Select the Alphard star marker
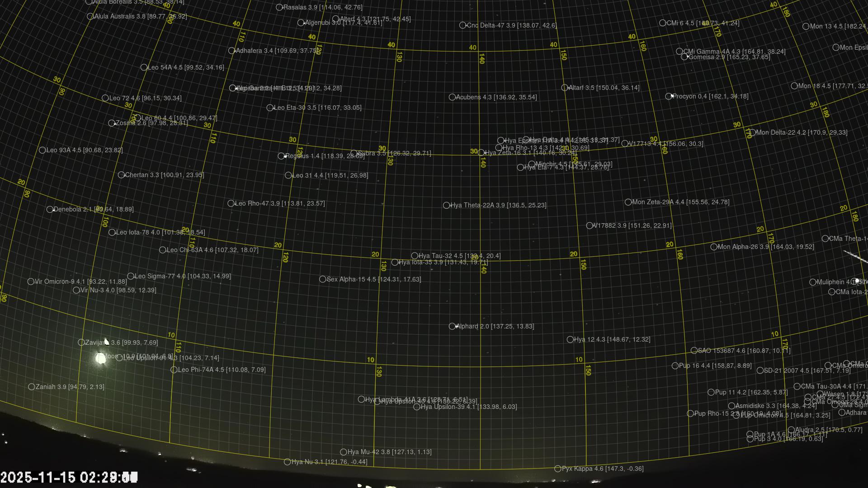 coord(452,326)
